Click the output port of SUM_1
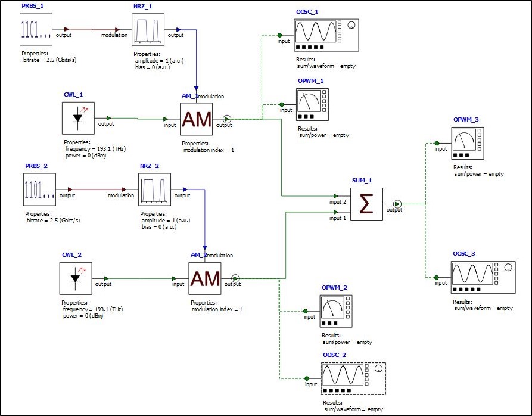The image size is (532, 416). click(397, 204)
